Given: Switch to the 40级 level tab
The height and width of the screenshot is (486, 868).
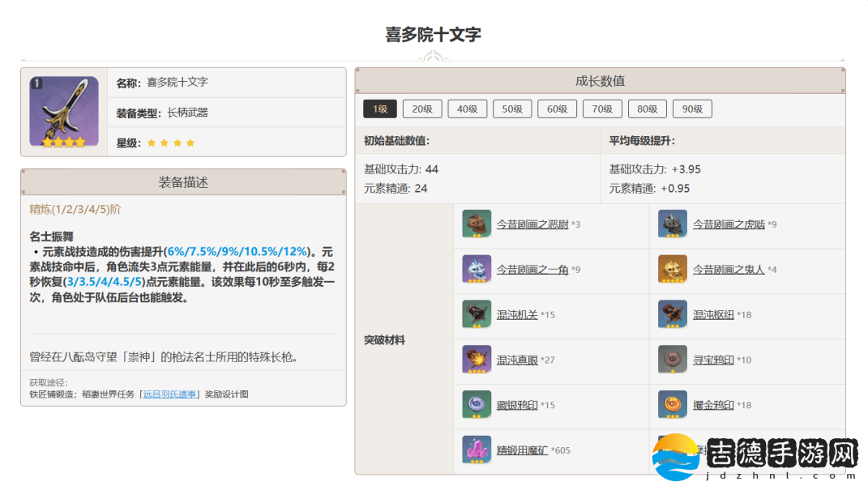Looking at the screenshot, I should 468,109.
